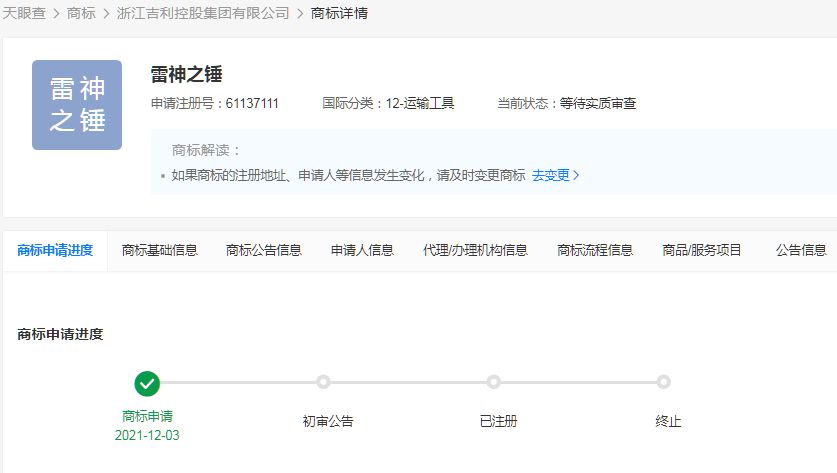This screenshot has height=473, width=837.
Task: Click the arrow icon after 去变更
Action: click(576, 175)
